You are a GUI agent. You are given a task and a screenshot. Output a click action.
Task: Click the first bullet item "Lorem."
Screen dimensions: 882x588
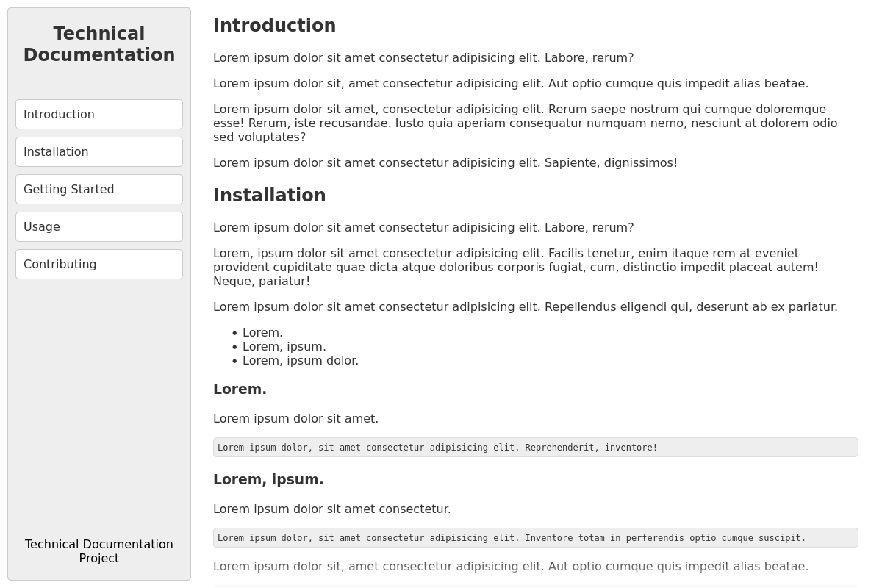(x=262, y=333)
